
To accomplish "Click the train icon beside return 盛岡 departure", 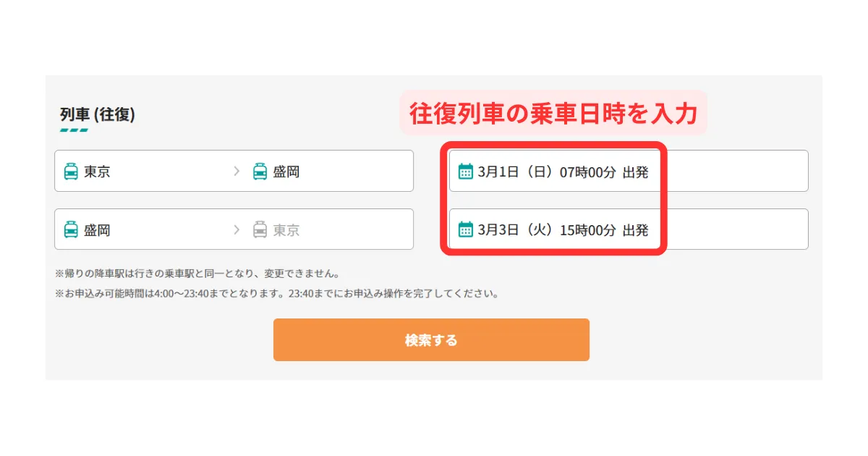I will [x=71, y=230].
